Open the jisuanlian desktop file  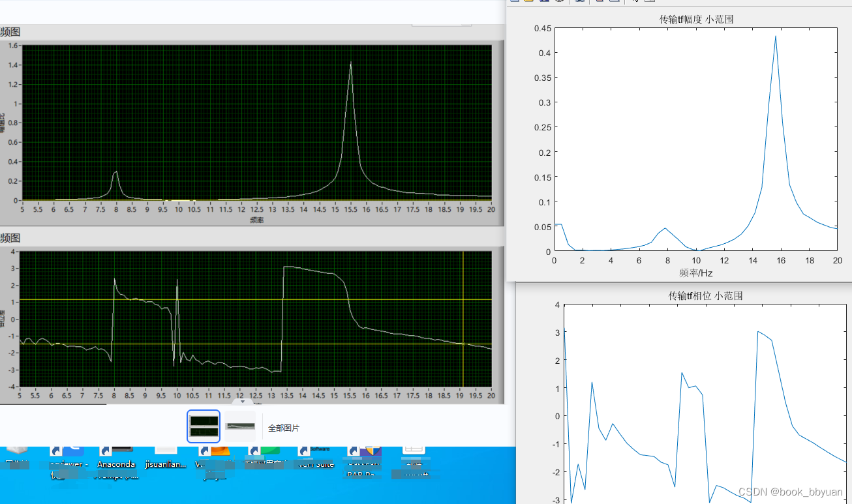[x=165, y=458]
